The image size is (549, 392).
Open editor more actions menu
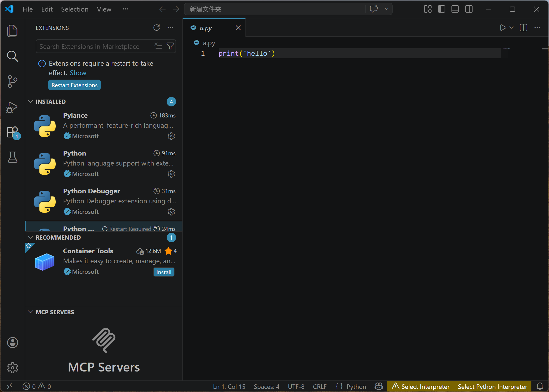coord(537,28)
